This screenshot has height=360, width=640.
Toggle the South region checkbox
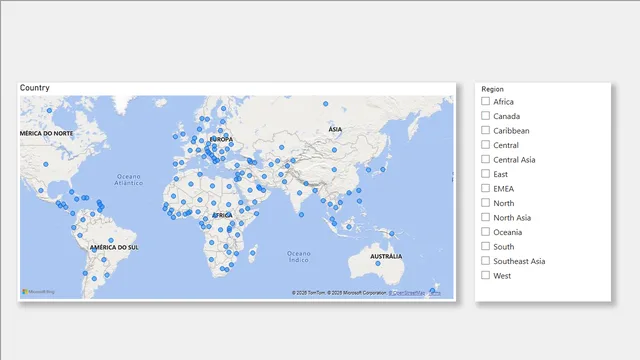pos(485,246)
